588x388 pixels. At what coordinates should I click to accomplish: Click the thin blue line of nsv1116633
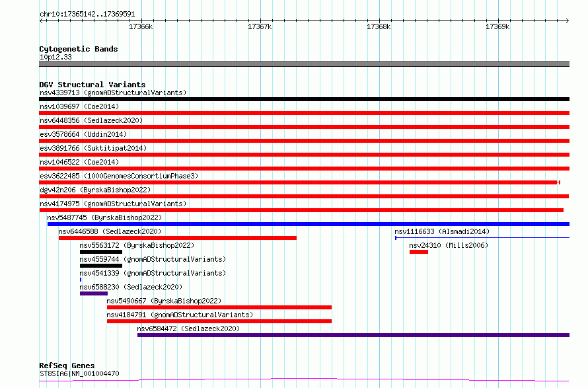pyautogui.click(x=482, y=238)
